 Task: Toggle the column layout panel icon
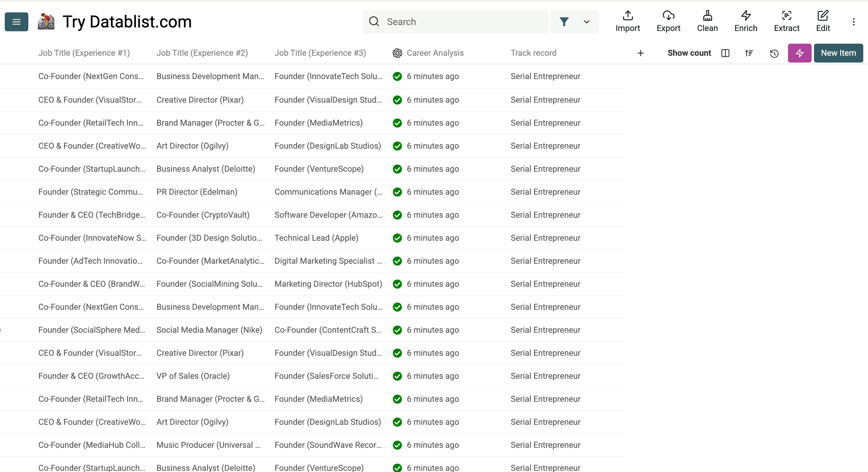pos(725,53)
